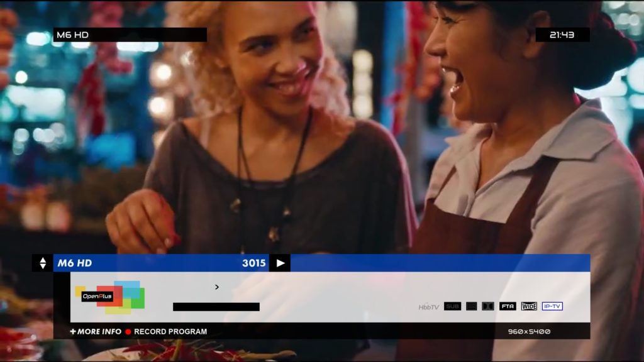Viewport: 644px width, 362px height.
Task: Expand details with More Info plus sign
Action: coord(74,331)
